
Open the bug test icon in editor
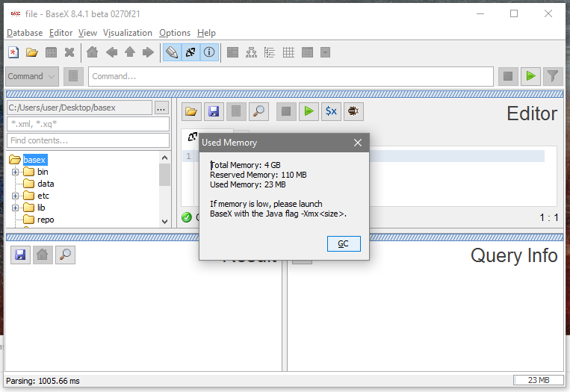(353, 111)
